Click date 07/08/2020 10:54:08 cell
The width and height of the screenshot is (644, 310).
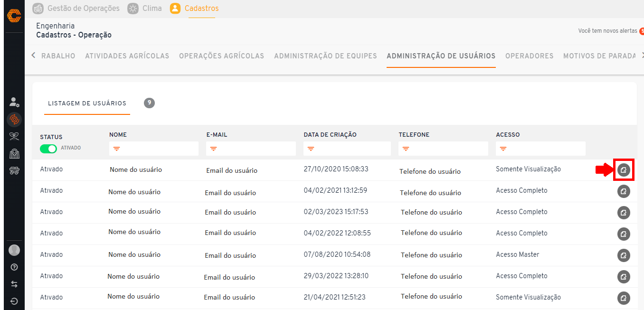pos(337,254)
